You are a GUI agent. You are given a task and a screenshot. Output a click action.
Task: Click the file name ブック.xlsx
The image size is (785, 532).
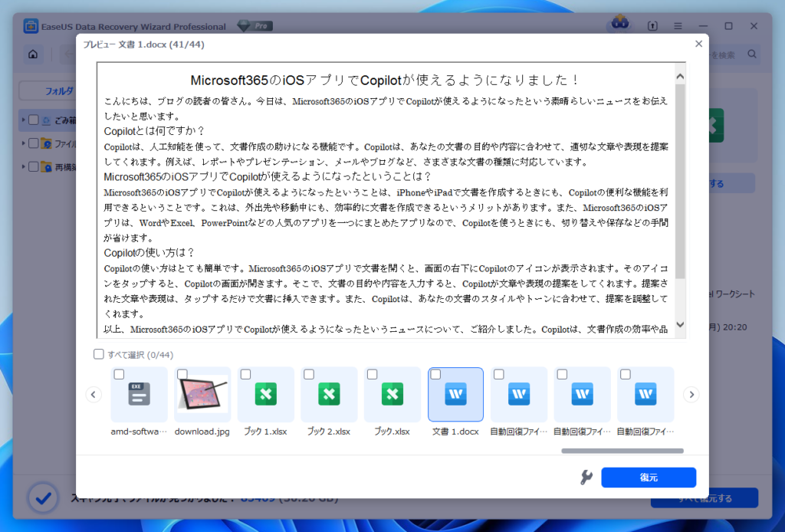(392, 432)
